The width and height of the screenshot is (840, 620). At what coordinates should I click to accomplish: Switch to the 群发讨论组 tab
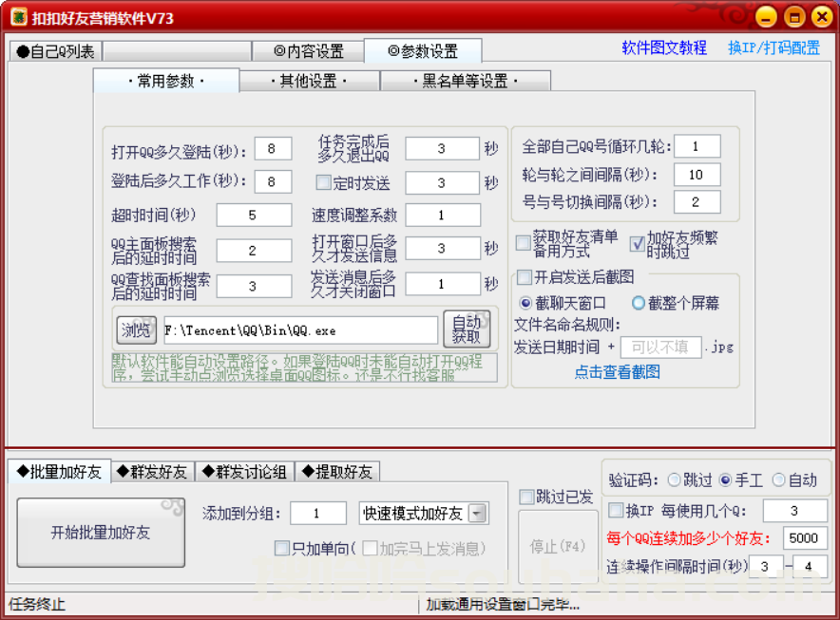tap(245, 470)
